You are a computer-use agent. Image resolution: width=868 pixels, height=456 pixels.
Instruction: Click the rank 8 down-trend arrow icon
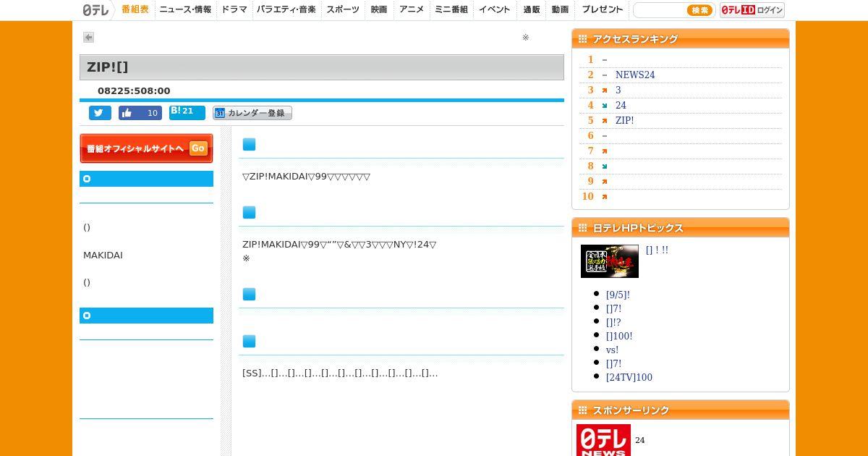(605, 166)
